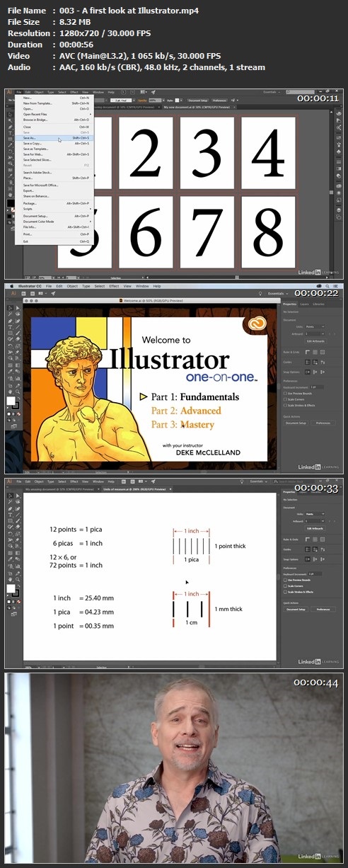
Task: Open Window menu in 00:00:22 frame
Action: click(x=142, y=286)
